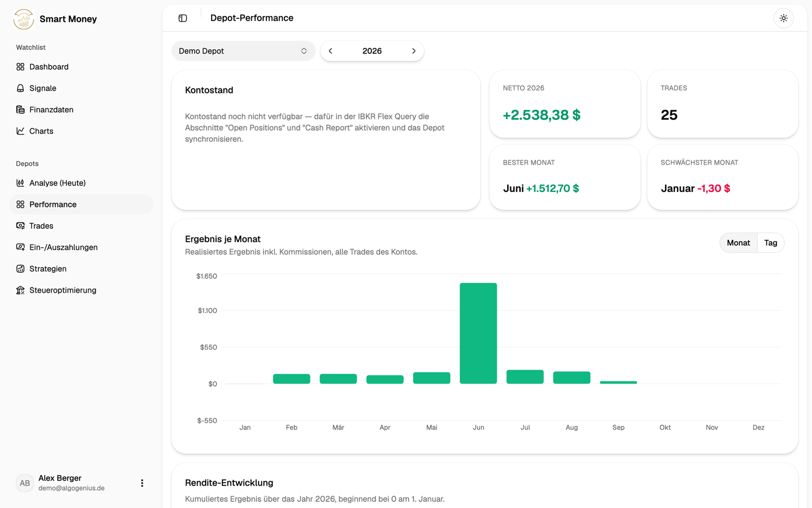Click the Mär bar in chart

(x=338, y=378)
